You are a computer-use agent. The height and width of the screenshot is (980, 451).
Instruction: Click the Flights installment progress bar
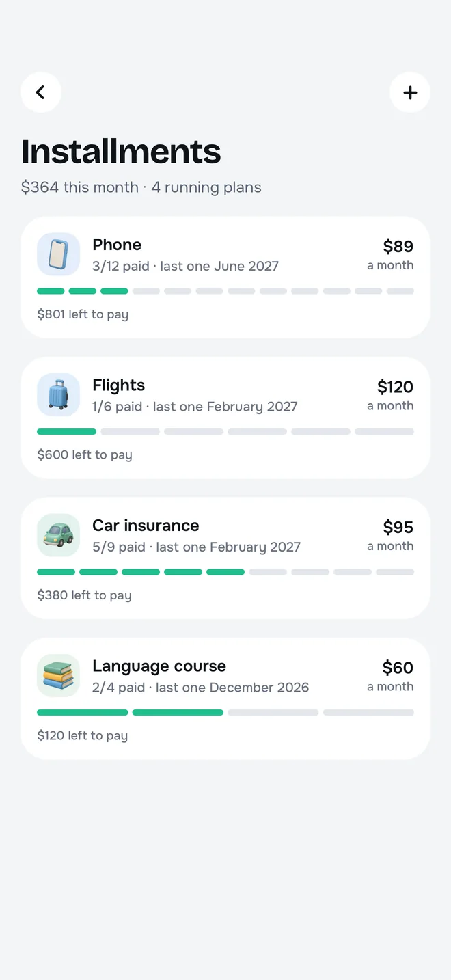pos(225,432)
